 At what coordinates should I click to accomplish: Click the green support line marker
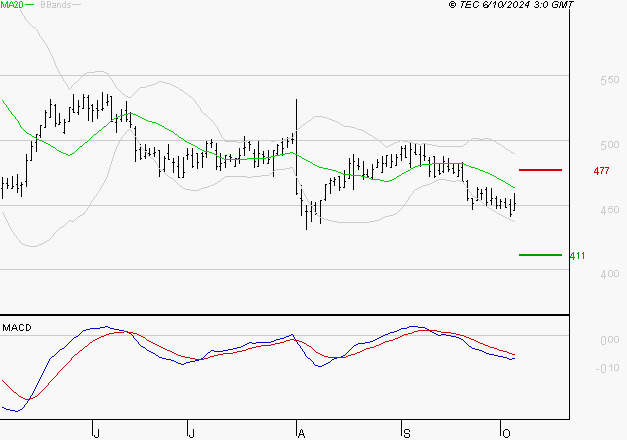point(540,255)
